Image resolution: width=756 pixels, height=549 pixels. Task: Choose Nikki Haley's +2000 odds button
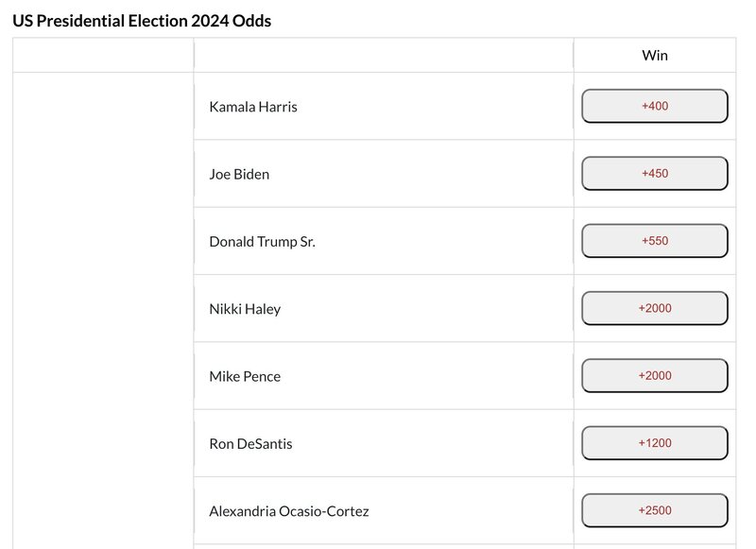click(x=654, y=308)
